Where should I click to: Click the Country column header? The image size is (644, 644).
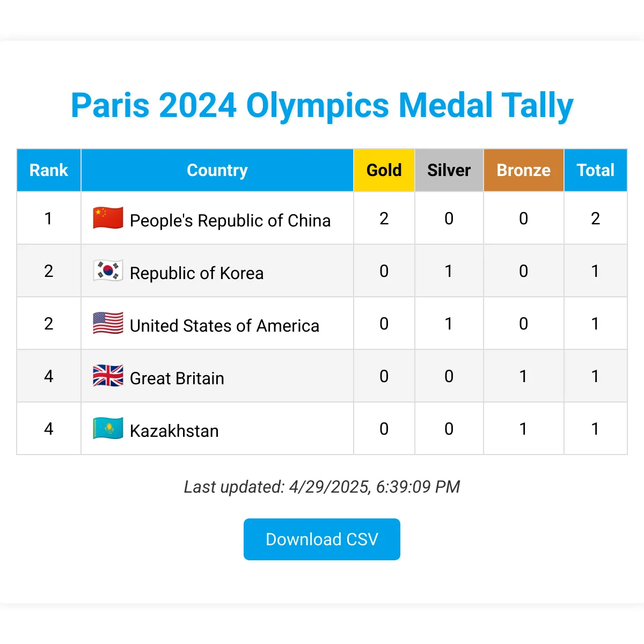point(217,170)
